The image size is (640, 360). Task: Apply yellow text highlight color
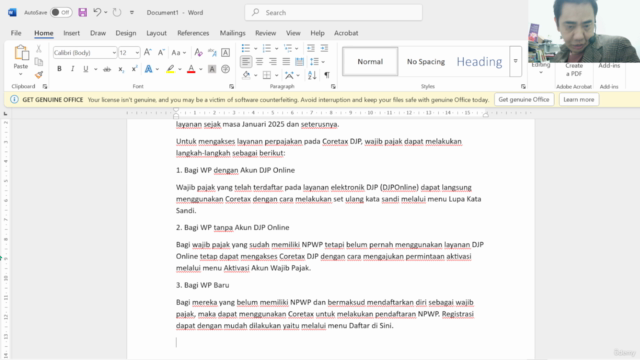click(x=170, y=69)
